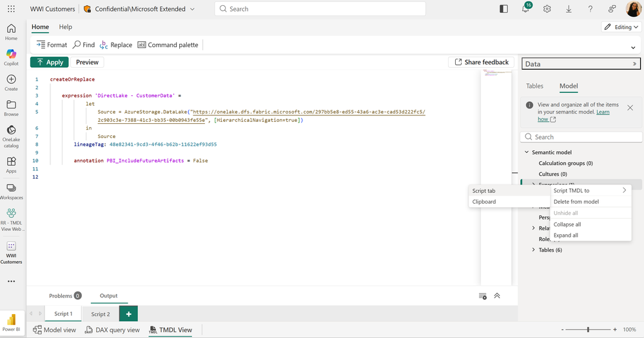This screenshot has width=644, height=338.
Task: Click the code minimap thumbnail
Action: (x=496, y=73)
